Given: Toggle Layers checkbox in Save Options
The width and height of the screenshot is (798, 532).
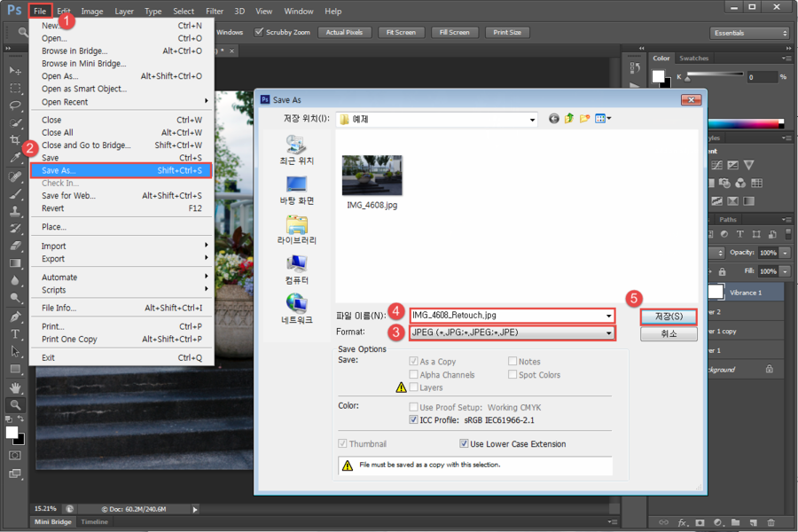Looking at the screenshot, I should pyautogui.click(x=413, y=387).
